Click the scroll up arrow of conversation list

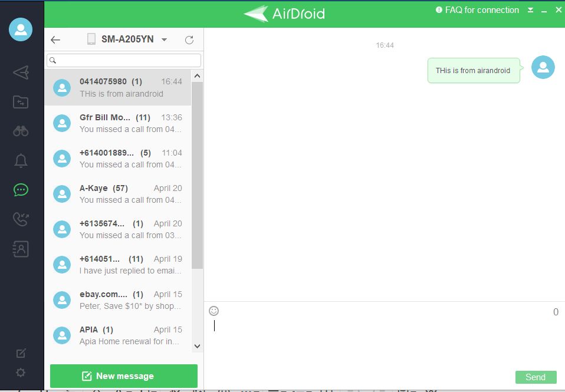pyautogui.click(x=197, y=76)
